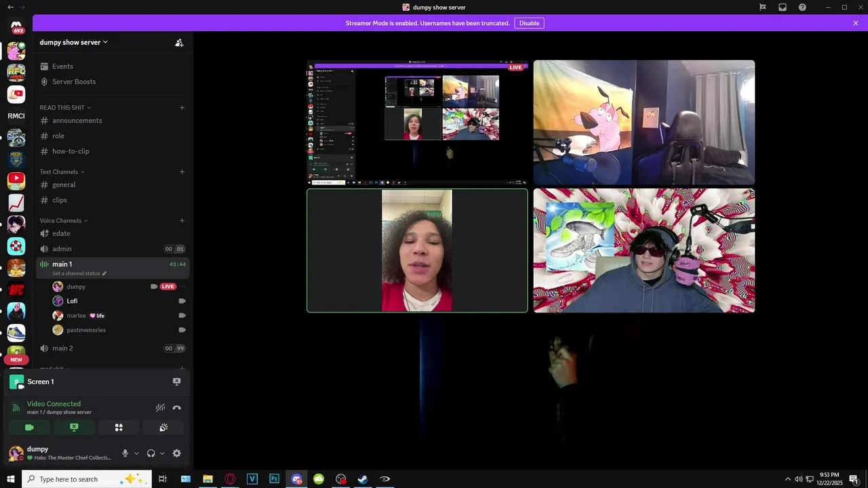This screenshot has width=868, height=488.
Task: Dismiss the Streamer Mode banner
Action: (856, 23)
